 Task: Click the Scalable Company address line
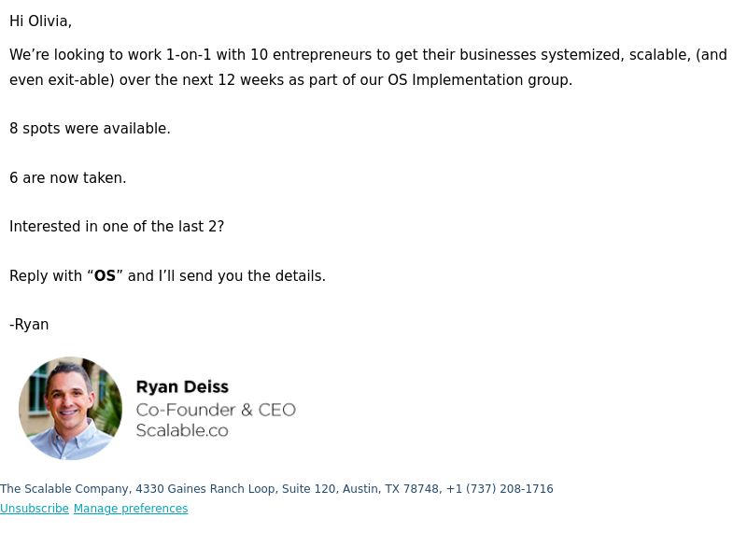coord(276,489)
